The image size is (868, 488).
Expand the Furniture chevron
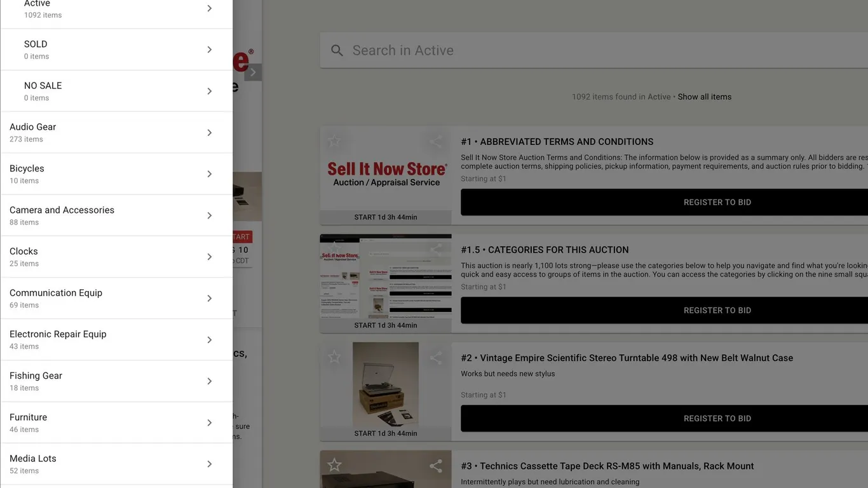[x=210, y=423]
